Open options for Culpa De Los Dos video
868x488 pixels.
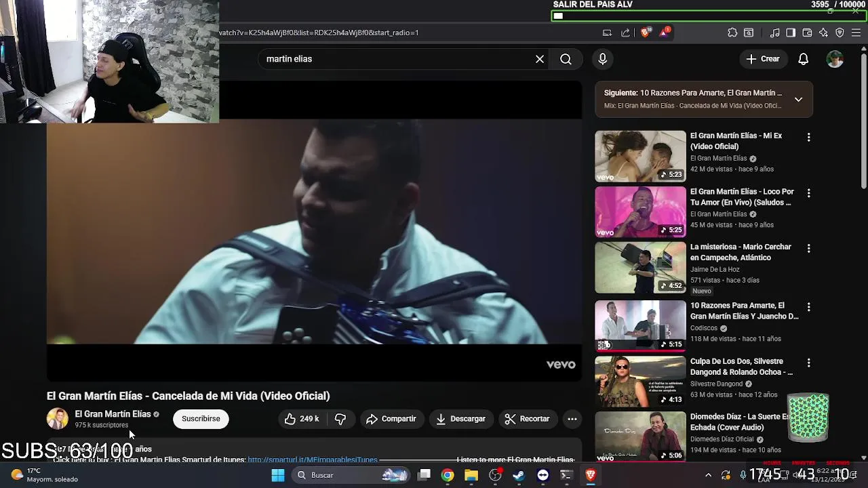tap(808, 363)
